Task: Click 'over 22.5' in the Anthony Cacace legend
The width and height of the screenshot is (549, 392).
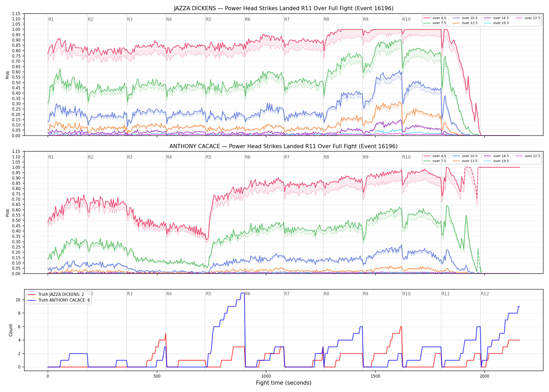Action: click(532, 156)
